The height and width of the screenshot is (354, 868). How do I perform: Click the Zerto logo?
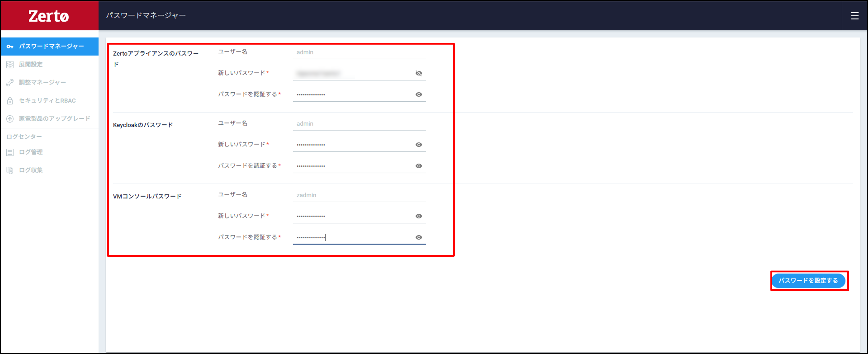[49, 16]
